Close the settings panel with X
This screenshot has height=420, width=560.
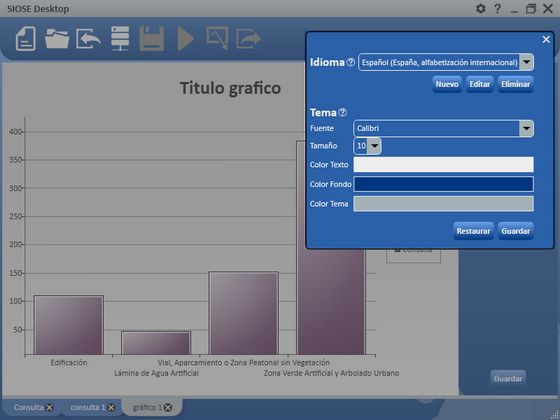coord(546,40)
